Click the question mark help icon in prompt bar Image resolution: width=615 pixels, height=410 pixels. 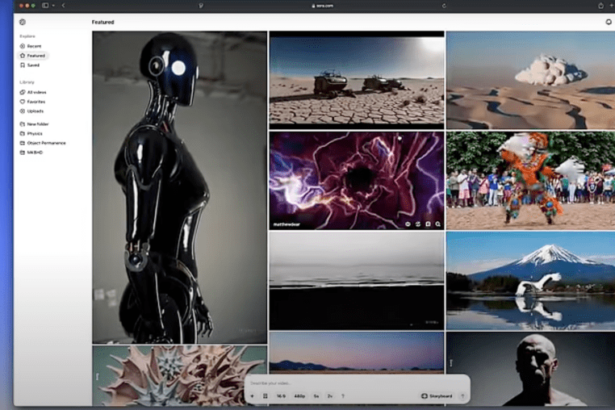tap(343, 396)
